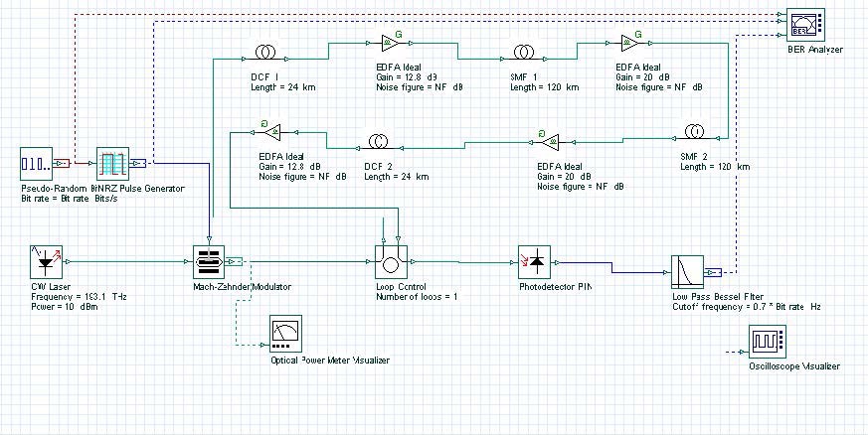This screenshot has height=435, width=868.
Task: Click the top-right EDFA amplifier with 20 dB gain
Action: tap(630, 42)
